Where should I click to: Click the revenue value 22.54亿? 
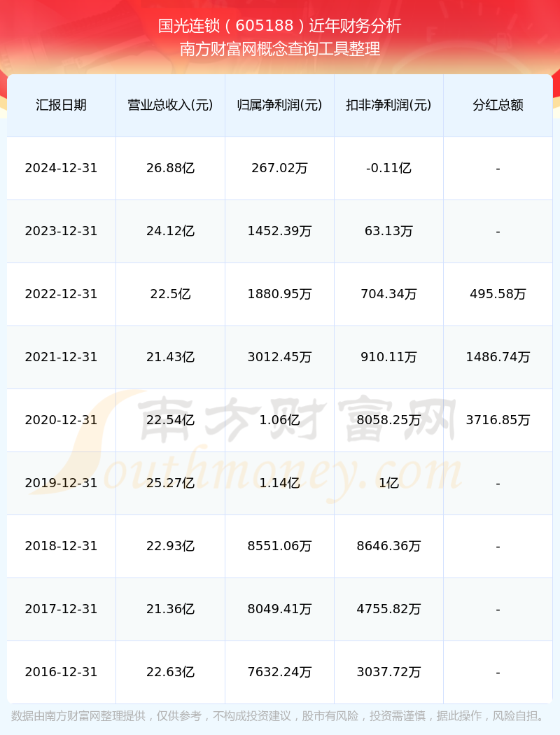coord(171,420)
